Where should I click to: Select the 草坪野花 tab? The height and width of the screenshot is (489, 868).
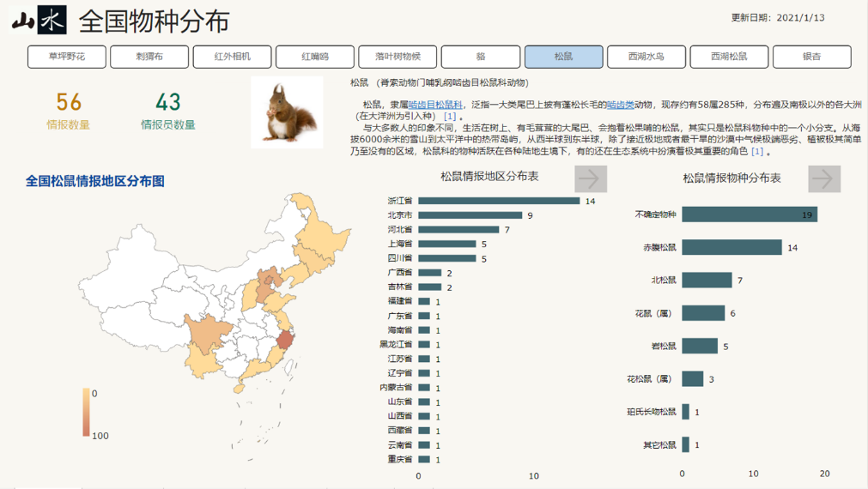pos(67,57)
